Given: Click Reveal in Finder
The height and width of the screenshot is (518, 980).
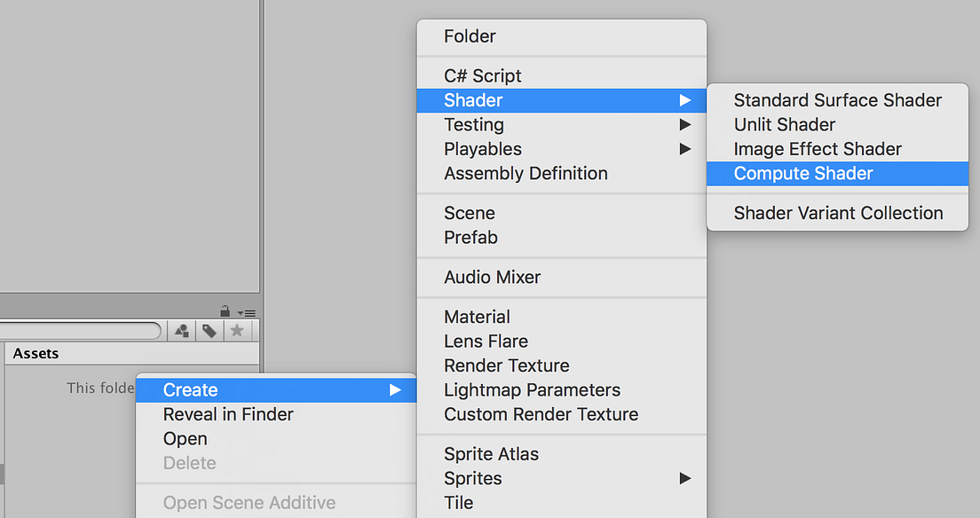Looking at the screenshot, I should point(228,414).
